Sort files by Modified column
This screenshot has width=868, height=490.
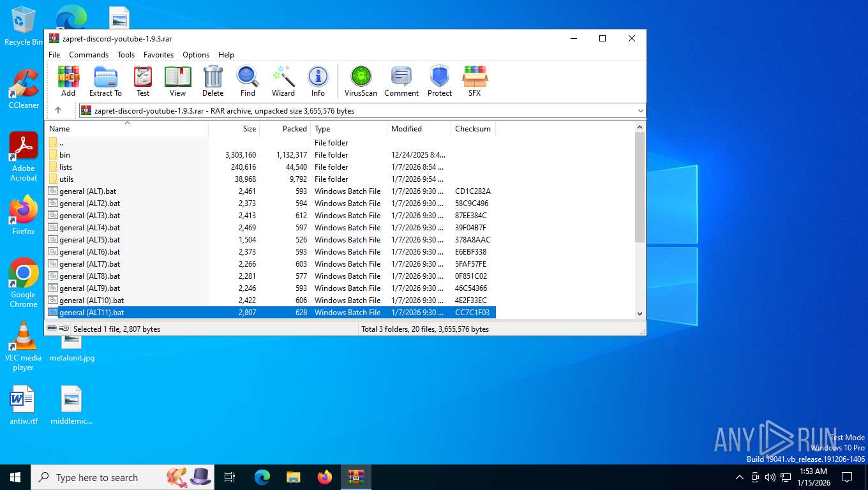click(x=419, y=128)
